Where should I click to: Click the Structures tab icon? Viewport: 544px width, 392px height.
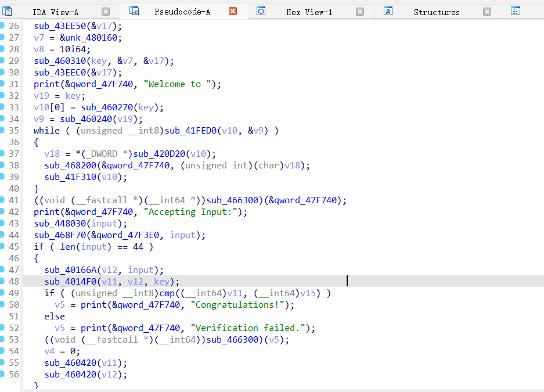coord(388,11)
